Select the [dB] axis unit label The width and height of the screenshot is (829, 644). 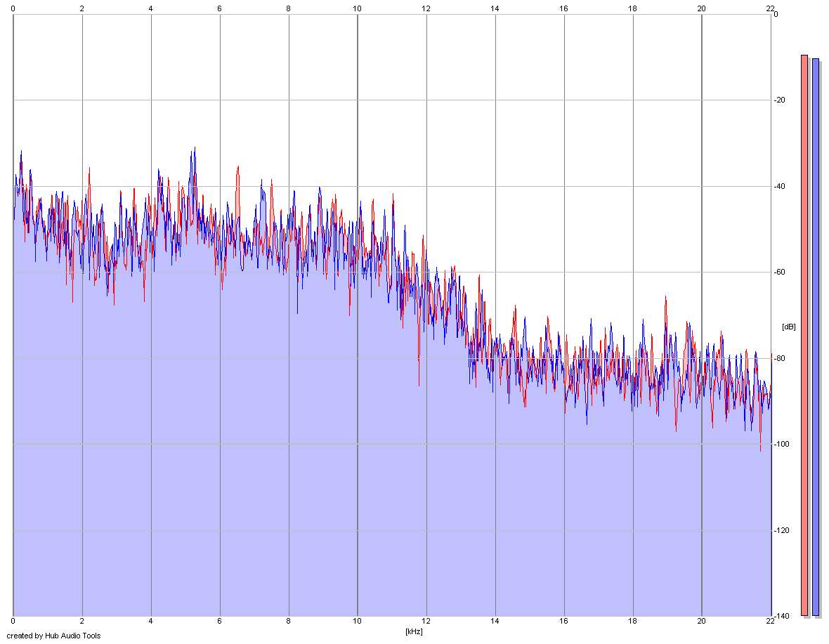[x=788, y=327]
